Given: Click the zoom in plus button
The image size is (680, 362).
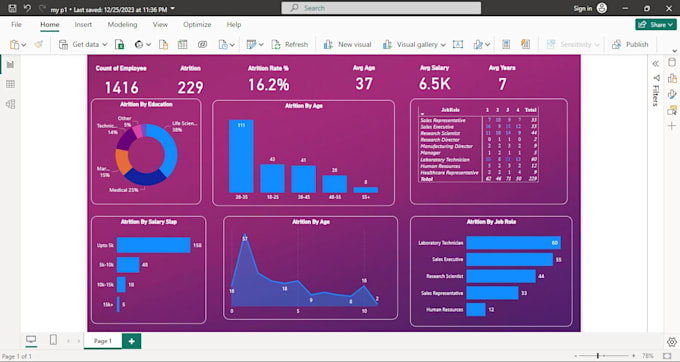Looking at the screenshot, I should [x=634, y=356].
